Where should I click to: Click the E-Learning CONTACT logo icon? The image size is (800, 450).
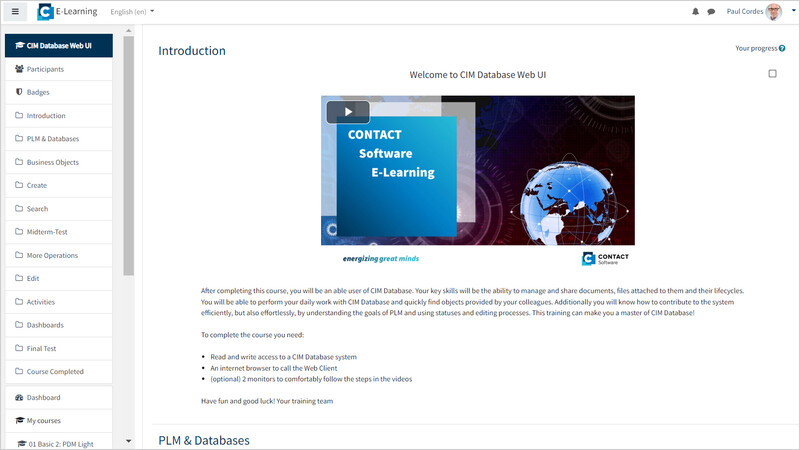[x=45, y=11]
